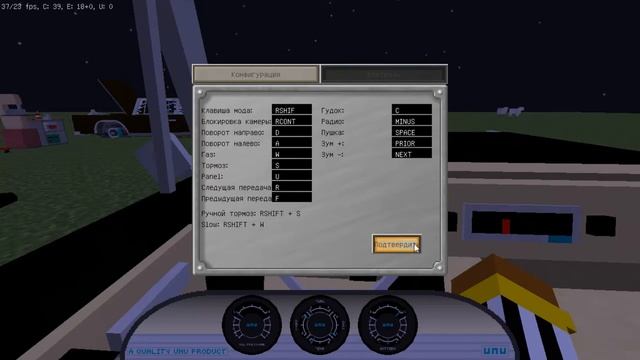Image resolution: width=640 pixels, height=360 pixels.
Task: Click the Газ label
Action: point(209,155)
